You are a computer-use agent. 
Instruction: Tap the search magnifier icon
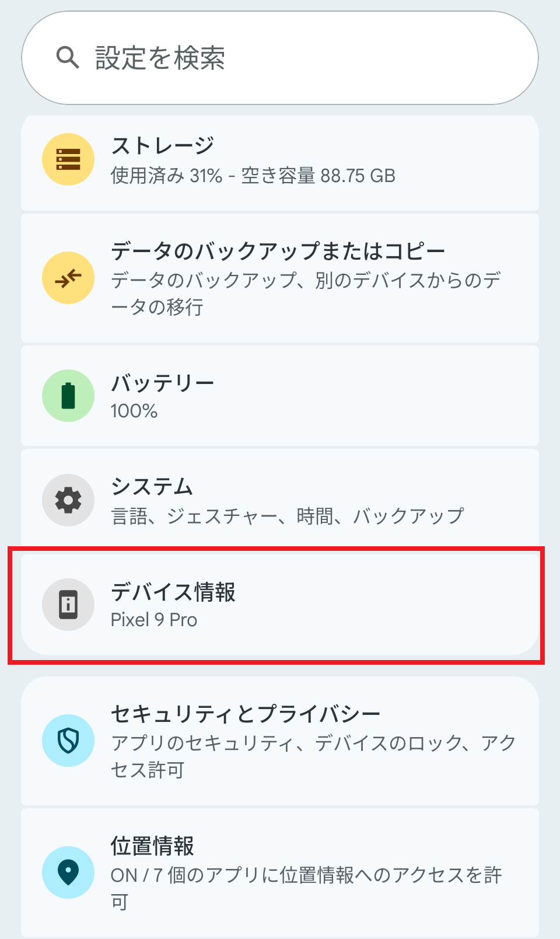[x=68, y=58]
